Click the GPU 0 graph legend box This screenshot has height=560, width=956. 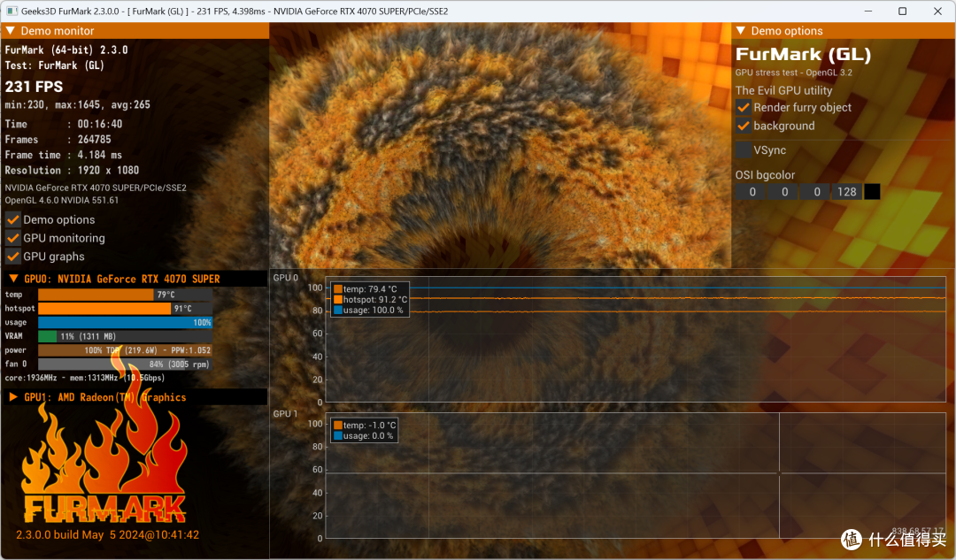pyautogui.click(x=370, y=299)
